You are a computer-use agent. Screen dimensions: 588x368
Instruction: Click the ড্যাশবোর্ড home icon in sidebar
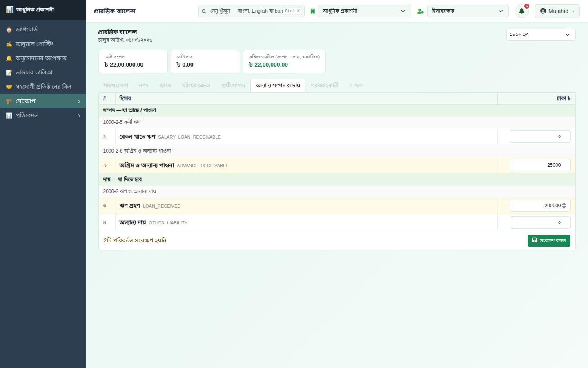pyautogui.click(x=9, y=30)
